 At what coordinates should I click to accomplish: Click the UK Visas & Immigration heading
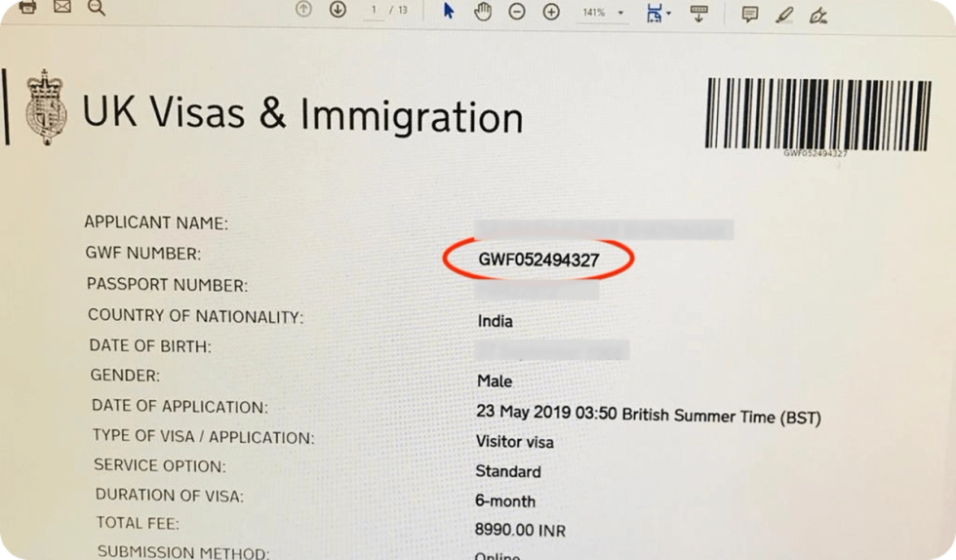point(302,114)
